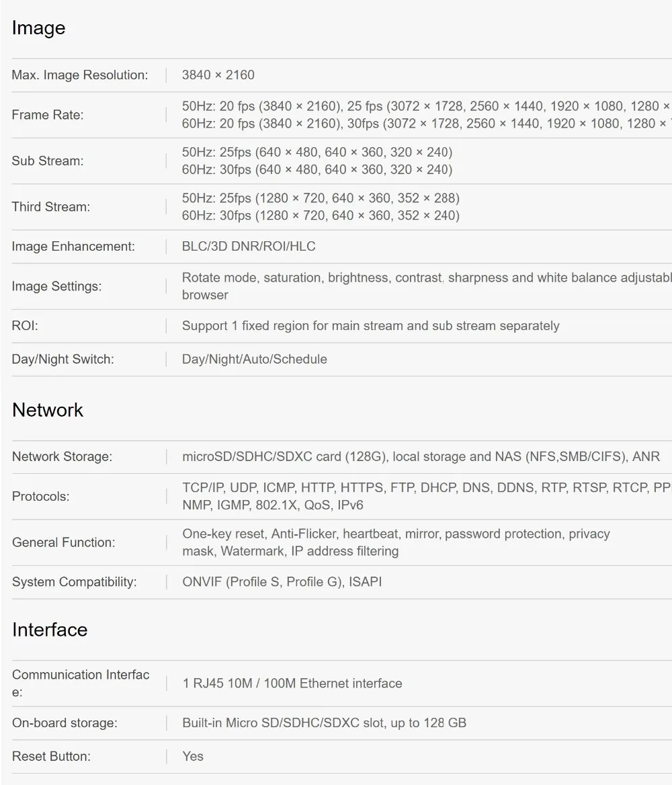The image size is (672, 785).
Task: Click the Interface section heading
Action: [x=50, y=630]
